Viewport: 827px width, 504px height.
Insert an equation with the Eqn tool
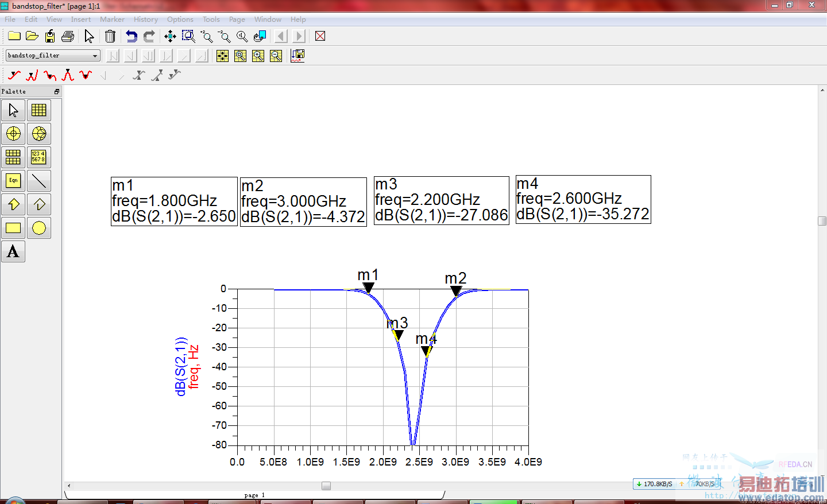13,181
